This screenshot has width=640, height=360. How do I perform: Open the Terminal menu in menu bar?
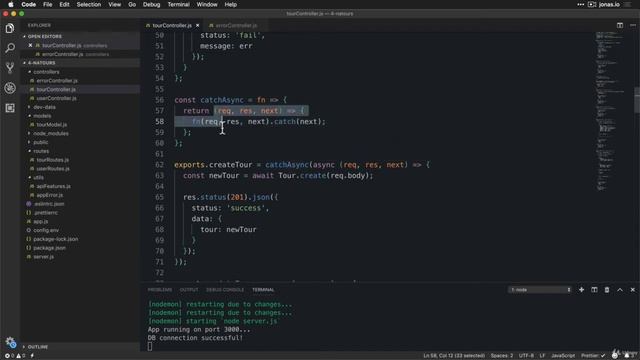[x=178, y=4]
